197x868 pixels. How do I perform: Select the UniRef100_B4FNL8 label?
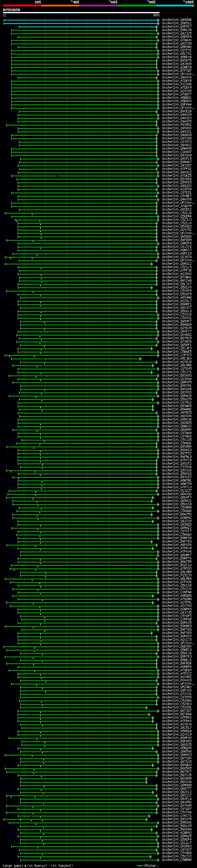[177, 457]
